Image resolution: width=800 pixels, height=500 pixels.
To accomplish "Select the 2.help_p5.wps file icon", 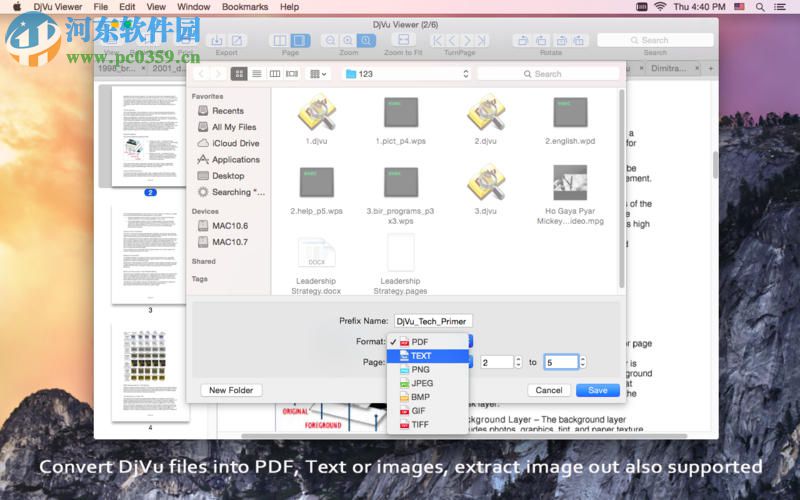I will [x=316, y=182].
